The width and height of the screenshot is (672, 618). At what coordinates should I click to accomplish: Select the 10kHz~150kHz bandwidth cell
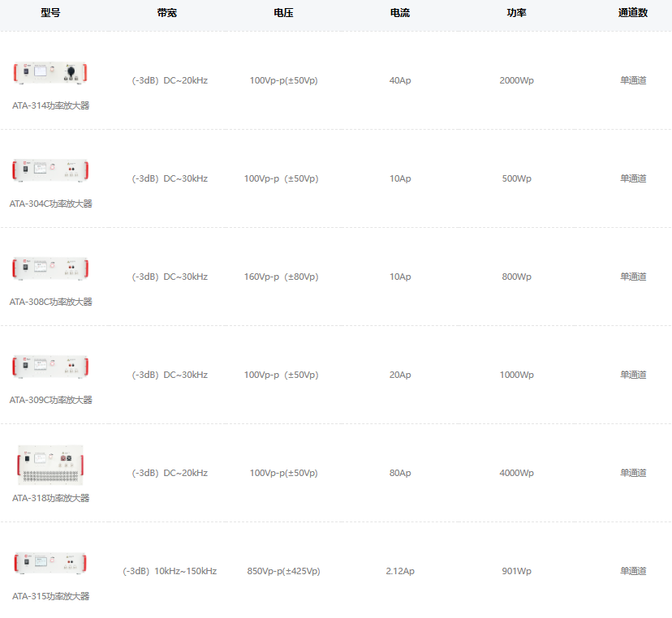[x=170, y=571]
